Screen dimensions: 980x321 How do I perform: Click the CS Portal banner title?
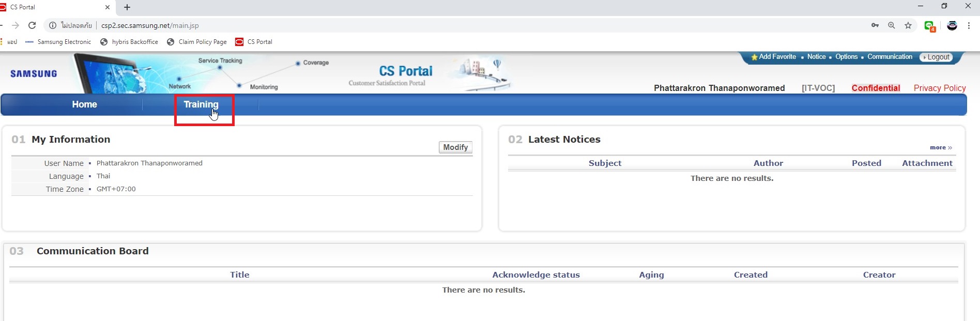tap(406, 71)
